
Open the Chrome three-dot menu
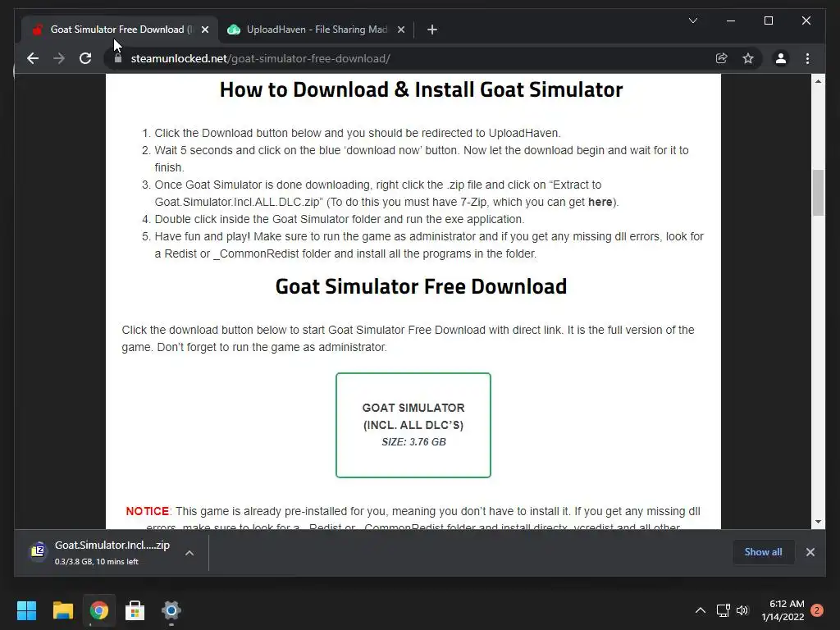[807, 58]
